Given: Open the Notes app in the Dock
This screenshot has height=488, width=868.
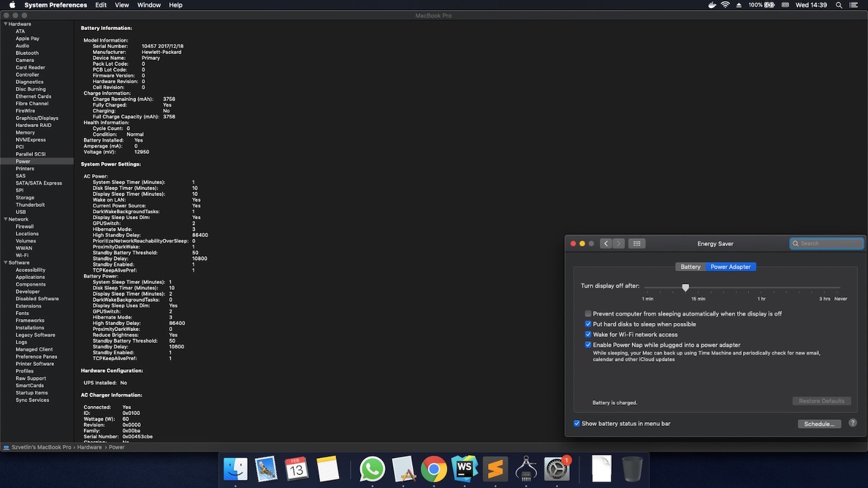Looking at the screenshot, I should point(327,470).
